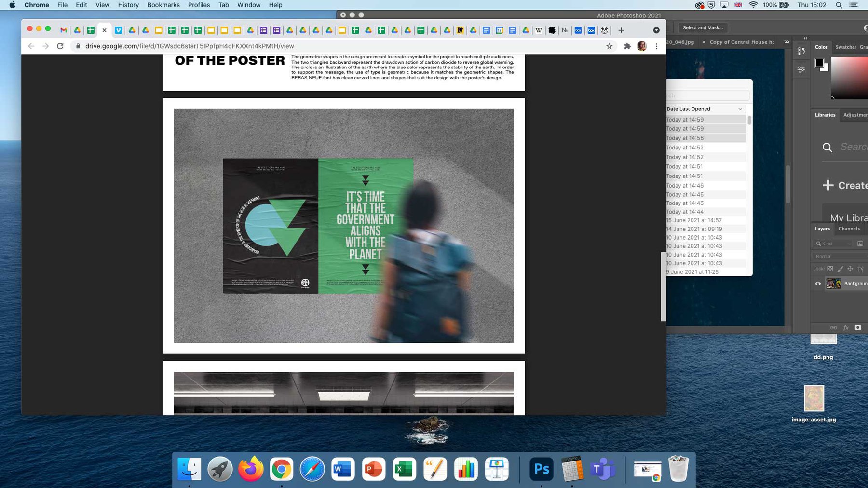
Task: Select the Layers panel tab
Action: 822,229
